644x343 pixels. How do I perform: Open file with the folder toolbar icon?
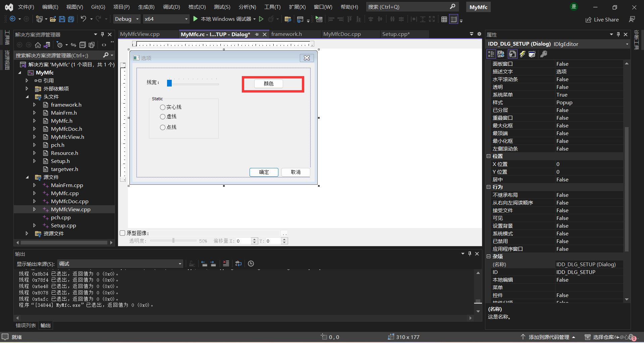pyautogui.click(x=53, y=19)
